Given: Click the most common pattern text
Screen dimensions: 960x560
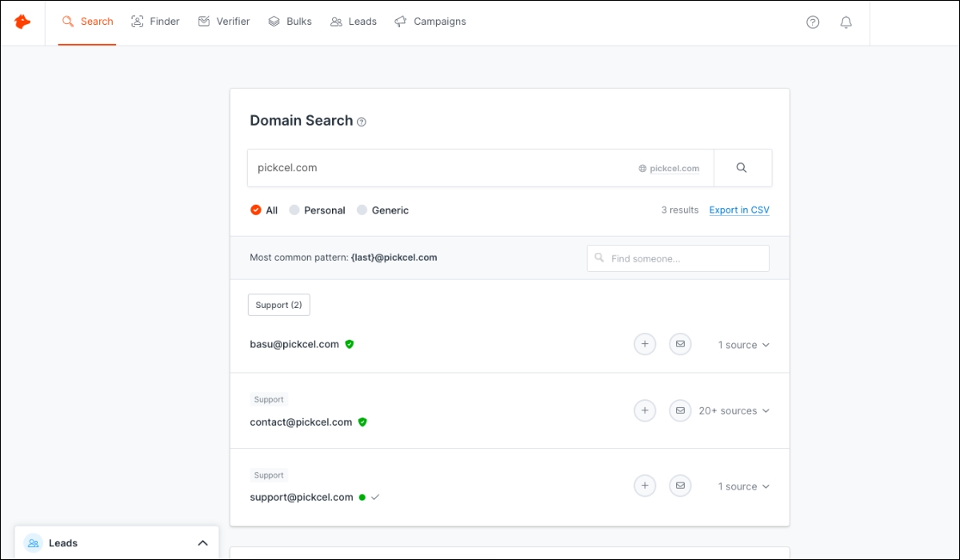Looking at the screenshot, I should coord(343,258).
